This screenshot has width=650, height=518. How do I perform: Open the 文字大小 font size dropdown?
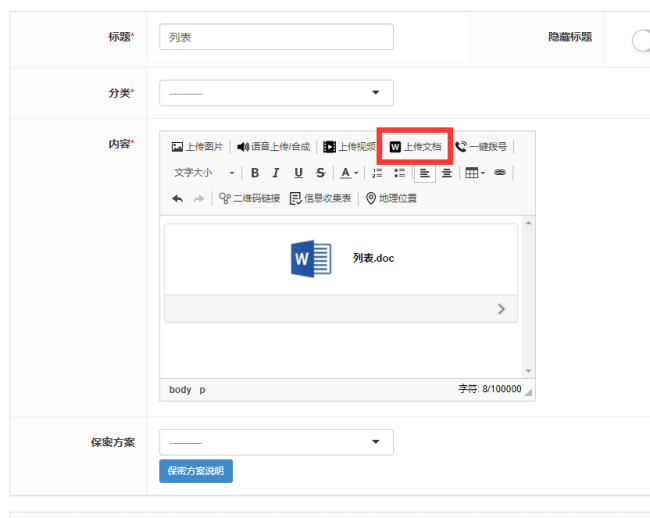204,173
